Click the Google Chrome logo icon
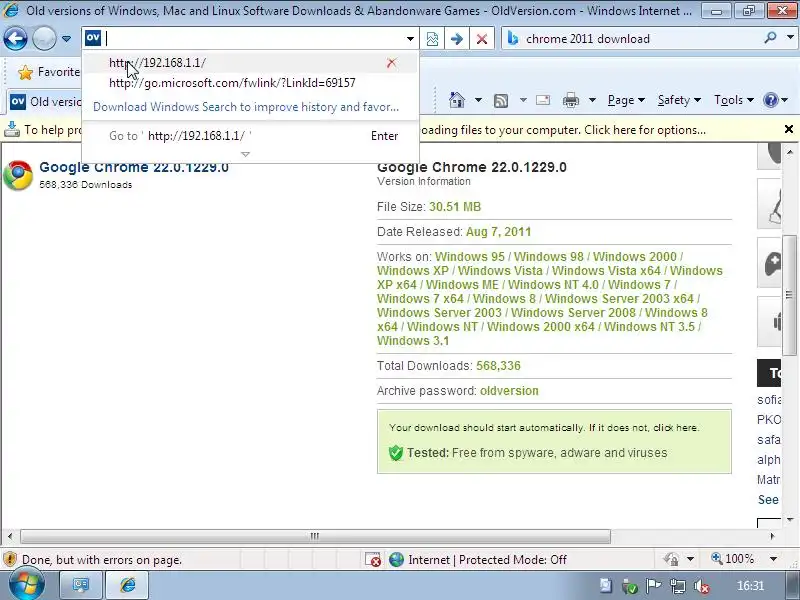 tap(18, 175)
